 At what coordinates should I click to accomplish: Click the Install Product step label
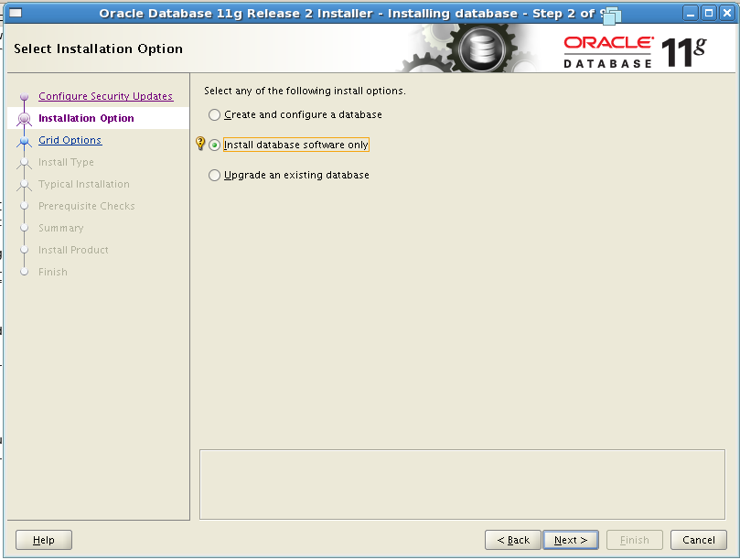pyautogui.click(x=73, y=250)
